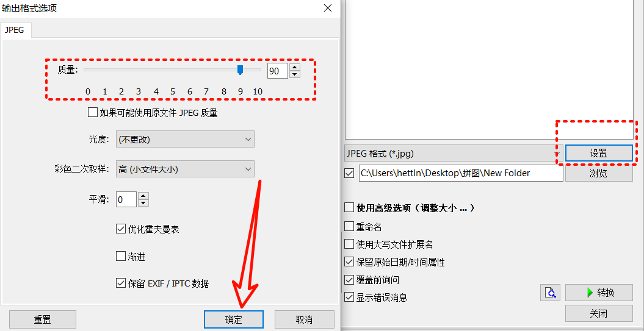Enable 使用高级选项 checkbox
644x331 pixels.
(349, 207)
